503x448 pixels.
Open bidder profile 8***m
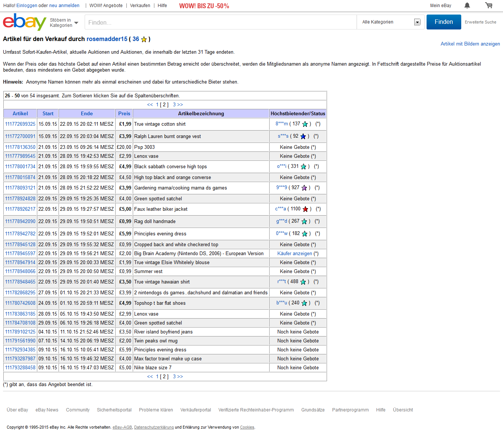(282, 124)
